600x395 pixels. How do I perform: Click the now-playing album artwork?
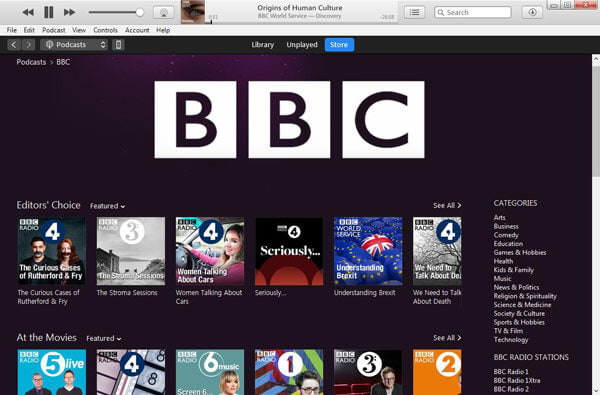(x=193, y=12)
